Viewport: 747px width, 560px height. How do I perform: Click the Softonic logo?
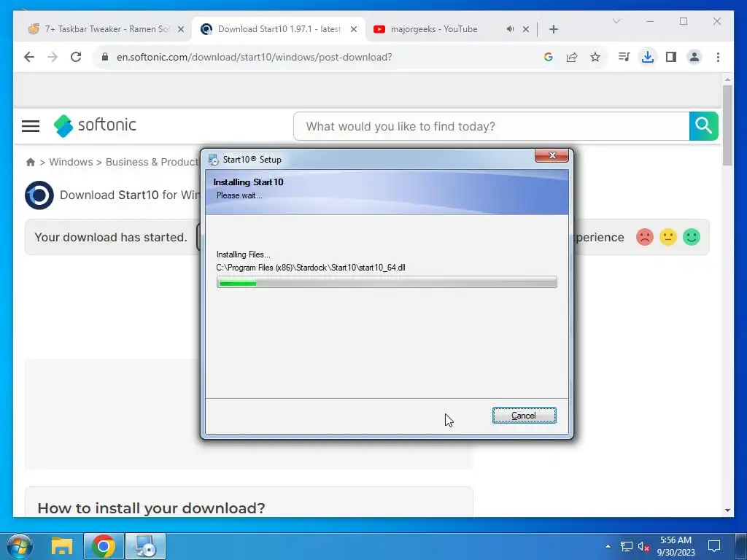tap(96, 125)
